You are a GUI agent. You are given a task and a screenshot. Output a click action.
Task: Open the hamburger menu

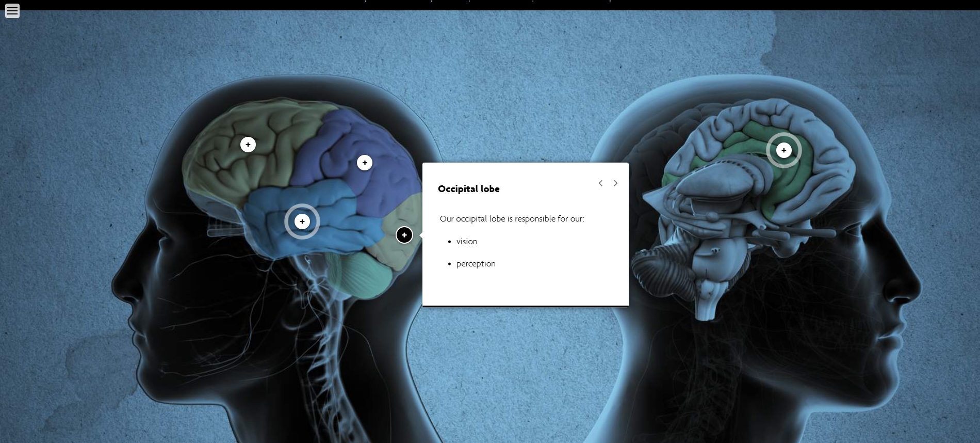click(12, 11)
